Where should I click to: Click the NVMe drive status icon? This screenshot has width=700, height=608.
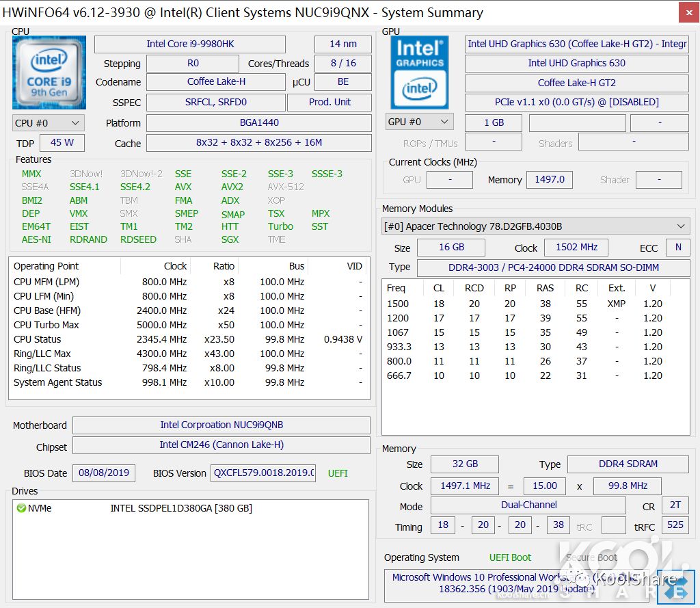click(x=21, y=508)
